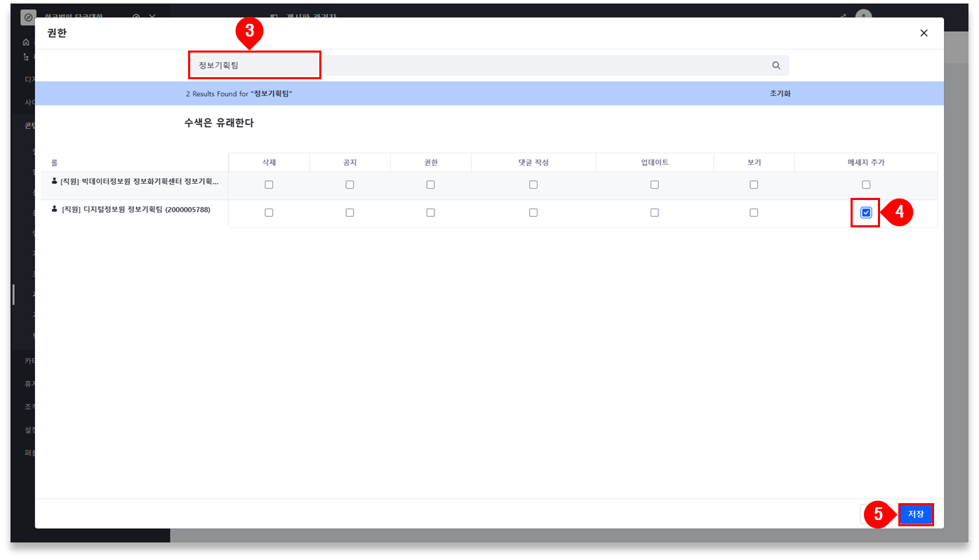Image resolution: width=979 pixels, height=560 pixels.
Task: Check 삭제 for 디지털정보원 정보기획팀
Action: click(269, 213)
